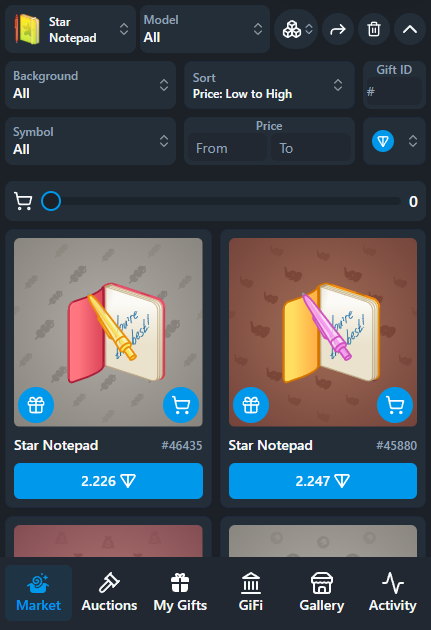This screenshot has height=630, width=431.
Task: Buy the notepad for 2.247 TON
Action: coord(323,481)
